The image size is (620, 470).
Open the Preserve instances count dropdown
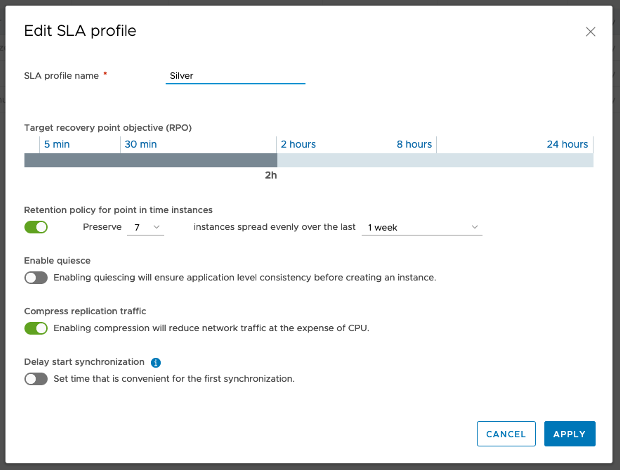pyautogui.click(x=147, y=228)
